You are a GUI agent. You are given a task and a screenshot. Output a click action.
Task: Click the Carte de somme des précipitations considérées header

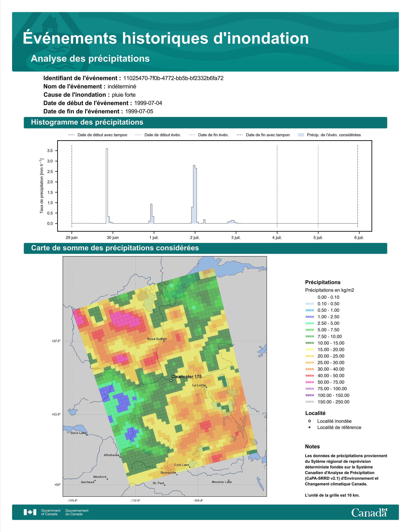coord(205,248)
